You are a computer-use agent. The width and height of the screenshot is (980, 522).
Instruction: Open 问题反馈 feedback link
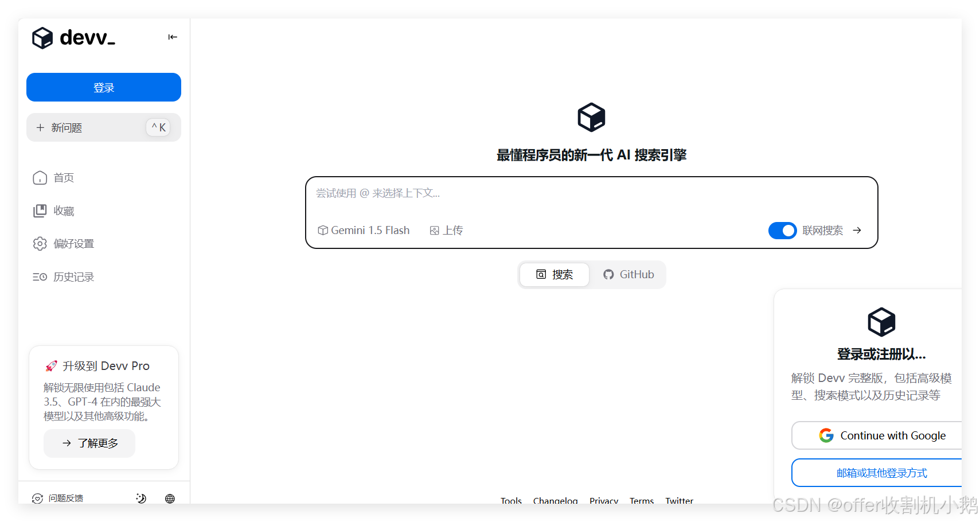(58, 498)
